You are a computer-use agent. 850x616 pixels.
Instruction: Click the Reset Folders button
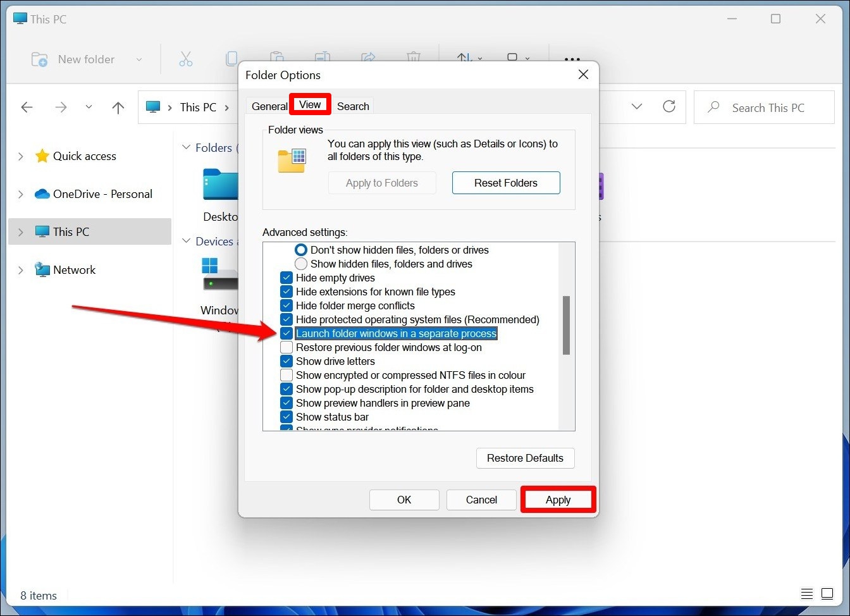[x=506, y=183]
